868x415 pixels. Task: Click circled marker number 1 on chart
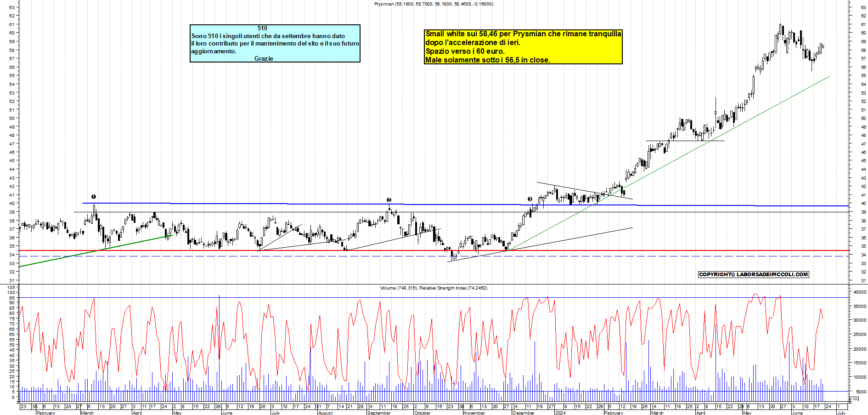(94, 197)
